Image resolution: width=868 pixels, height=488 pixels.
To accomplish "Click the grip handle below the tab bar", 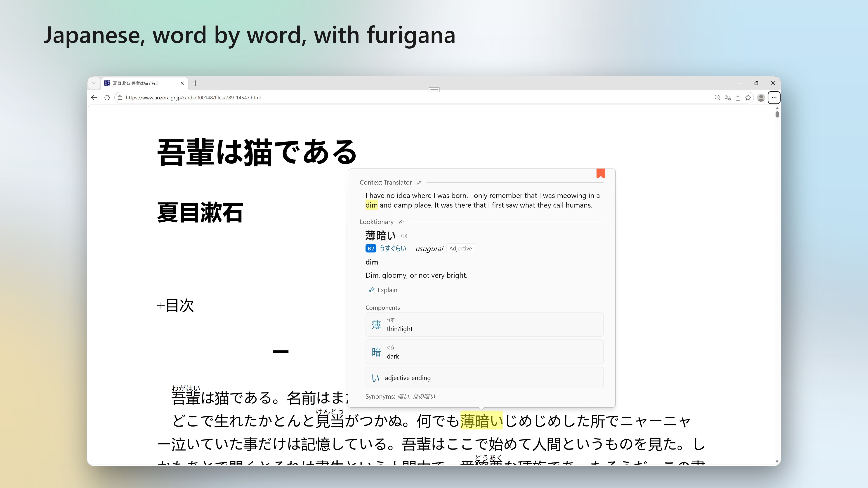I will pyautogui.click(x=434, y=90).
